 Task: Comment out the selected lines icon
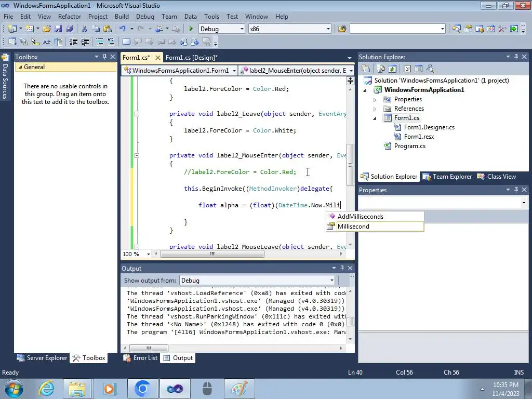(x=100, y=42)
